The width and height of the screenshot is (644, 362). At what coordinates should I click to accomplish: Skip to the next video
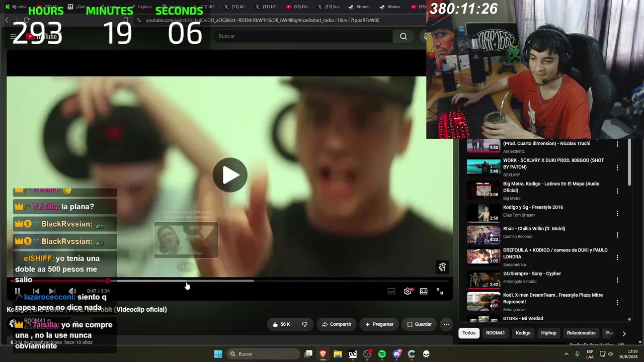coord(52,291)
